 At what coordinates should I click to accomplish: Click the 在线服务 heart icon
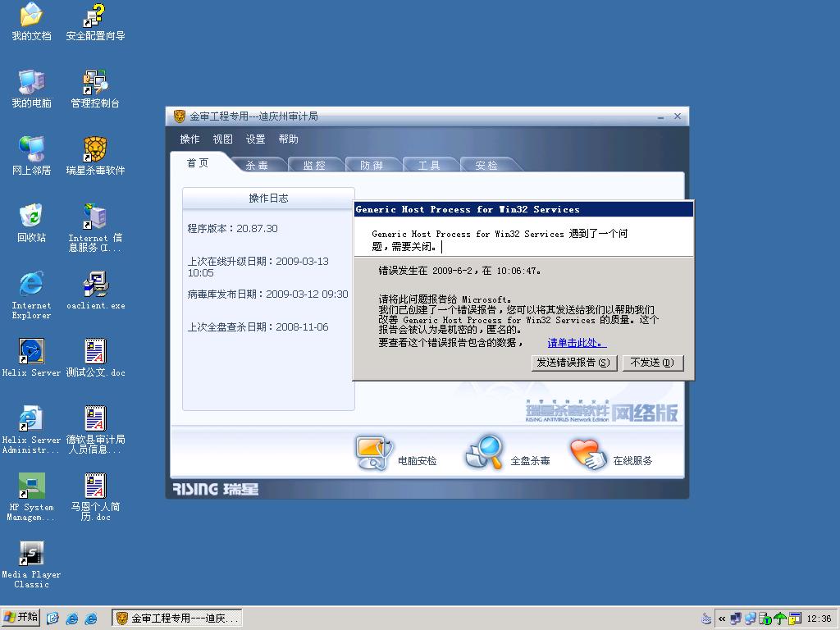point(587,454)
